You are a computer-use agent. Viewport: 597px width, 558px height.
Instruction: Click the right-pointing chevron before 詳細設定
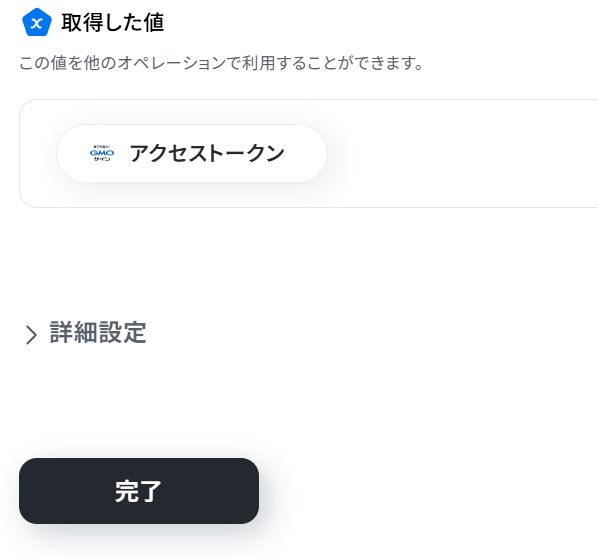tap(31, 335)
